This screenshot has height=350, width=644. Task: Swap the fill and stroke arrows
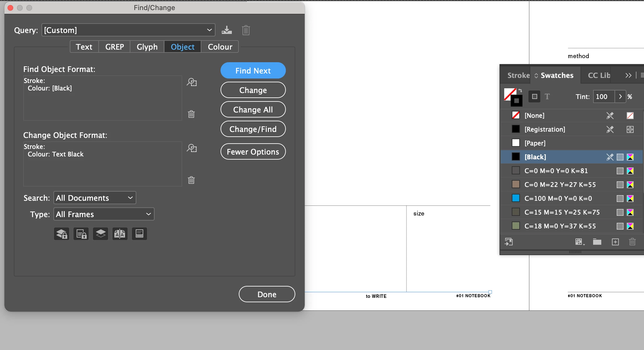click(x=520, y=90)
